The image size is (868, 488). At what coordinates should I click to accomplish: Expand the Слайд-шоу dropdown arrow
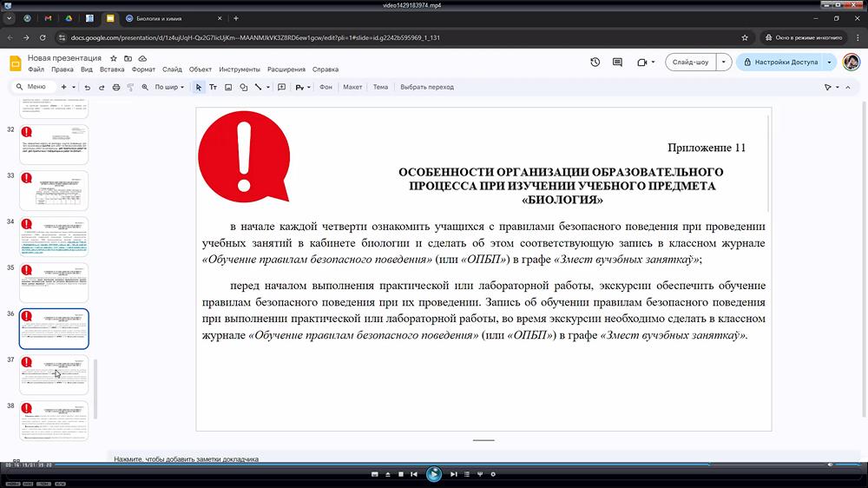723,63
